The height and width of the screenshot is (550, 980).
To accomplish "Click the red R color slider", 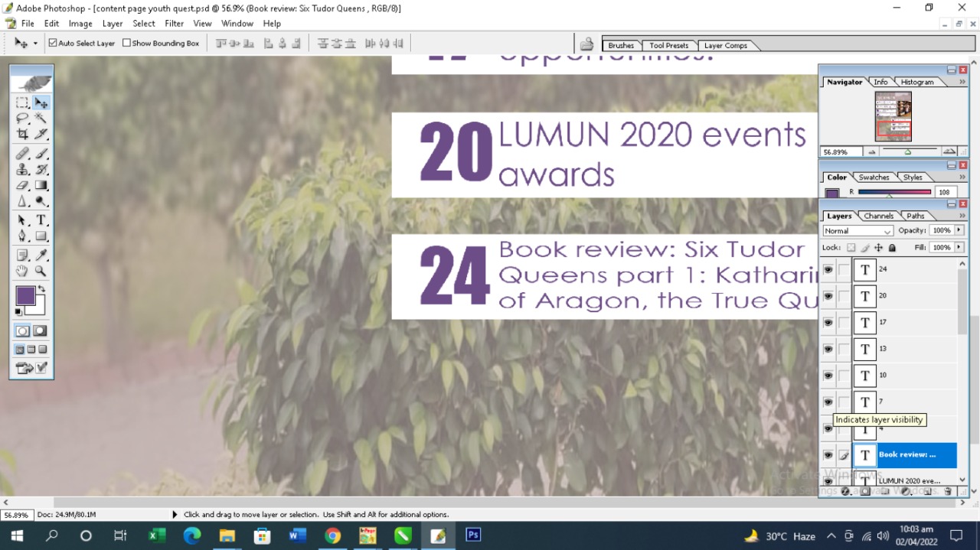I will (894, 192).
